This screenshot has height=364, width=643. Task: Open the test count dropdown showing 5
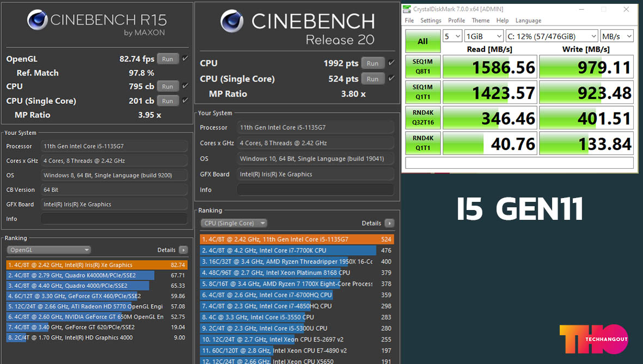[x=452, y=36]
